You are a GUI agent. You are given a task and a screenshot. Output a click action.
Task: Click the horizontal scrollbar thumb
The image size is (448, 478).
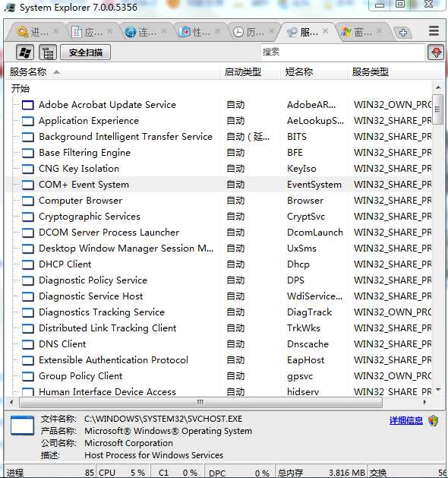pyautogui.click(x=200, y=403)
